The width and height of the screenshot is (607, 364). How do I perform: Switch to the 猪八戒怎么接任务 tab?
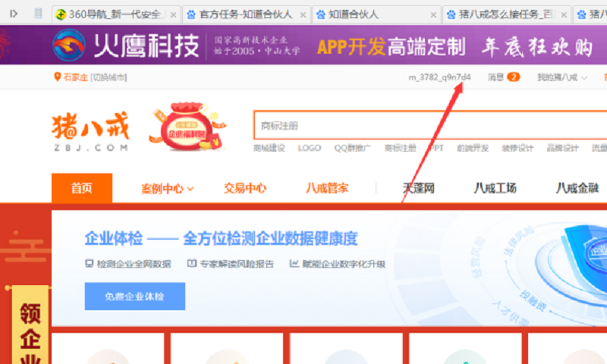[506, 14]
